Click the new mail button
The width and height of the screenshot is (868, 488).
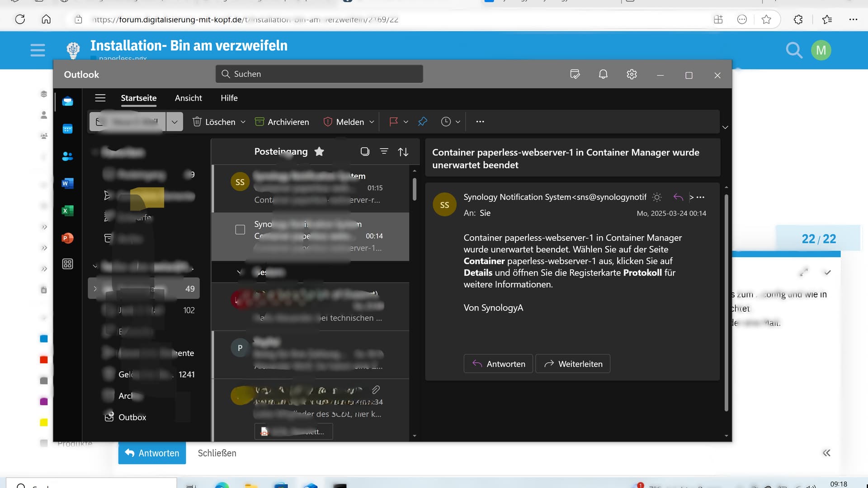127,122
